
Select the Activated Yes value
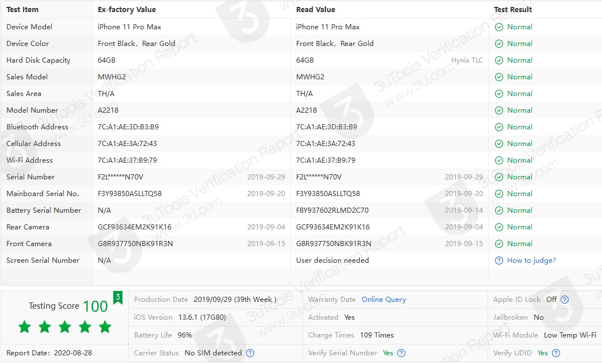pyautogui.click(x=350, y=317)
